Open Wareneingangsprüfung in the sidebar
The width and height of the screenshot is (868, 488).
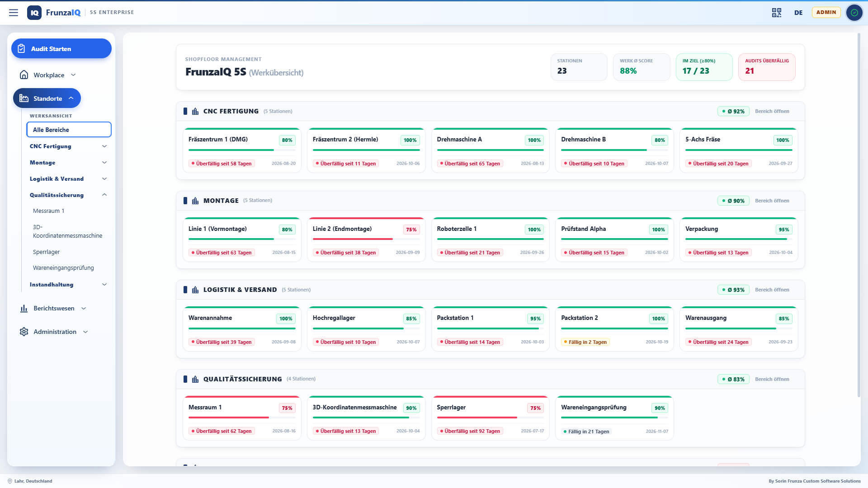coord(69,268)
